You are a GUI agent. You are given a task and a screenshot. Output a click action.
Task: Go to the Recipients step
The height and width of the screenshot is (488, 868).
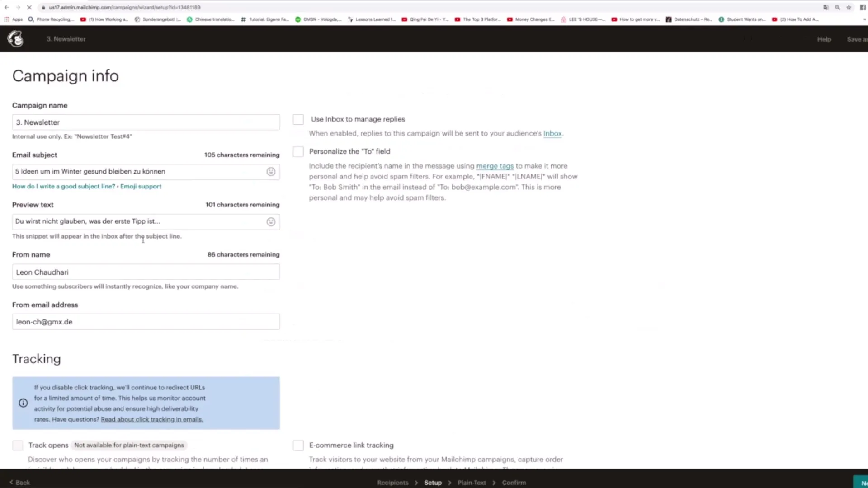point(392,483)
